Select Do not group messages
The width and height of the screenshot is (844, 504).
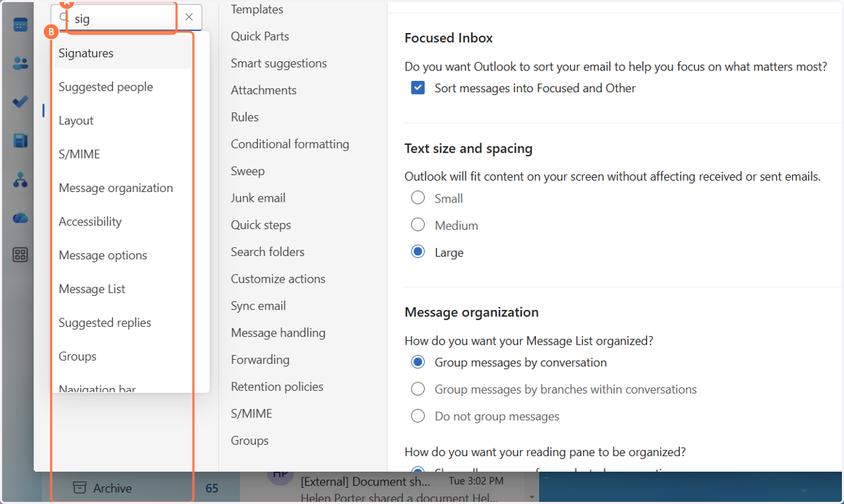tap(418, 416)
